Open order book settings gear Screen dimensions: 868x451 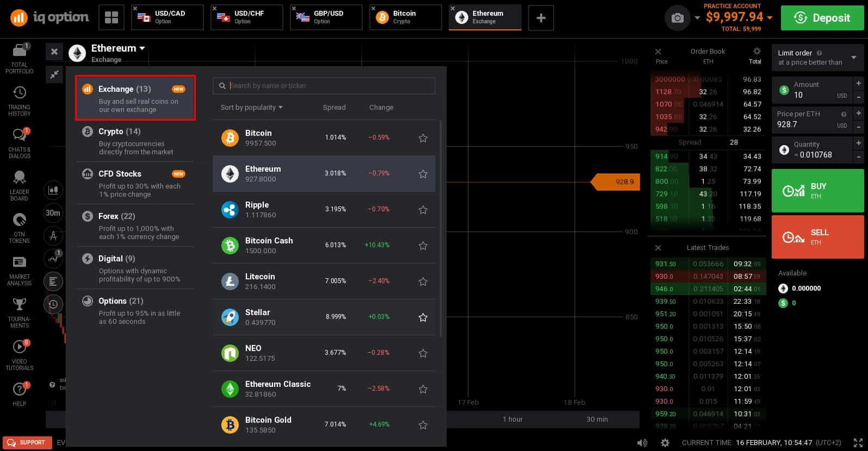point(757,51)
